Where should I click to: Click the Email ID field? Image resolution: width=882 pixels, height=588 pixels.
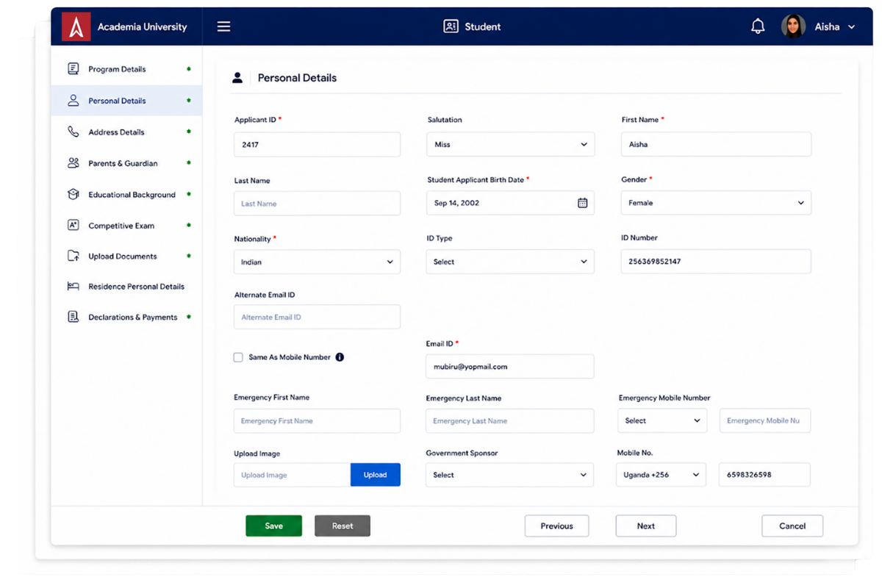(510, 367)
